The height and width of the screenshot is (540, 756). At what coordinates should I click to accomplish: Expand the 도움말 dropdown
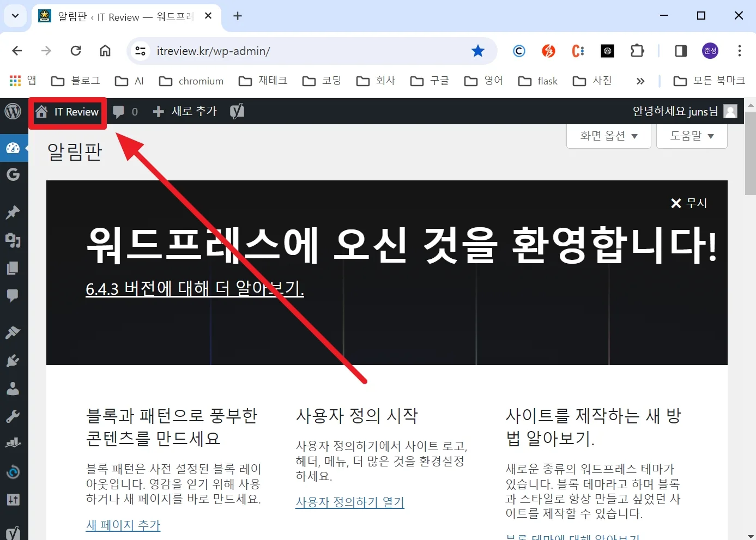[x=691, y=136]
